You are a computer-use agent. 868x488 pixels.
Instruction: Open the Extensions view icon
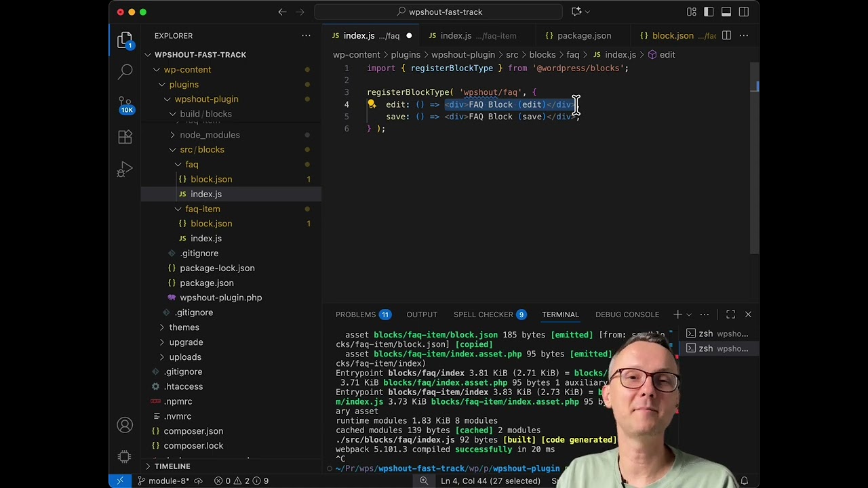click(125, 136)
